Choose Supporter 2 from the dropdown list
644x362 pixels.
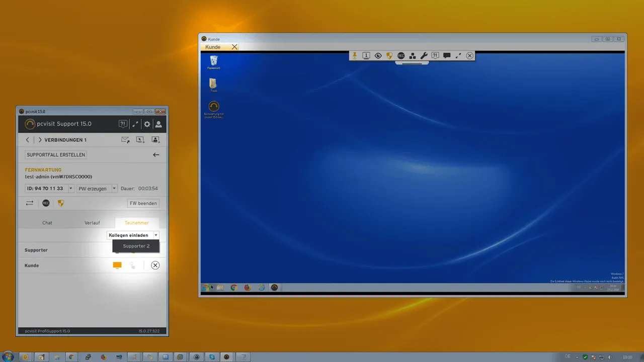[x=136, y=246]
